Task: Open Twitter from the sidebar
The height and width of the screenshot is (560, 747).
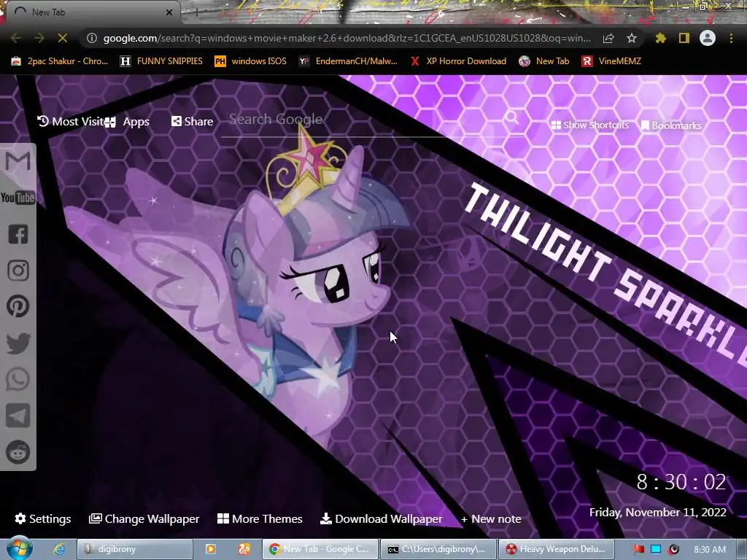Action: tap(18, 343)
